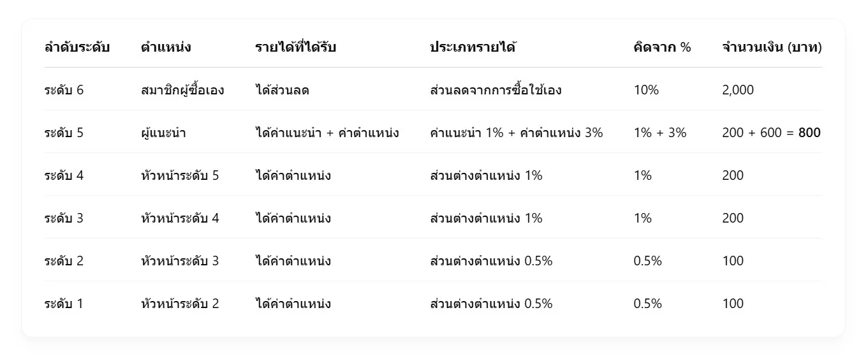
Task: Click the 'ส่วนลดจากการซื้อใช้เอง' cell
Action: (496, 90)
